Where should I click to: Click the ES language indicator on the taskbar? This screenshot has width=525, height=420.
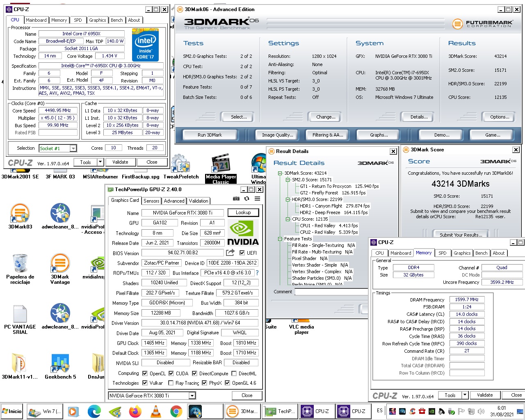coord(379,411)
